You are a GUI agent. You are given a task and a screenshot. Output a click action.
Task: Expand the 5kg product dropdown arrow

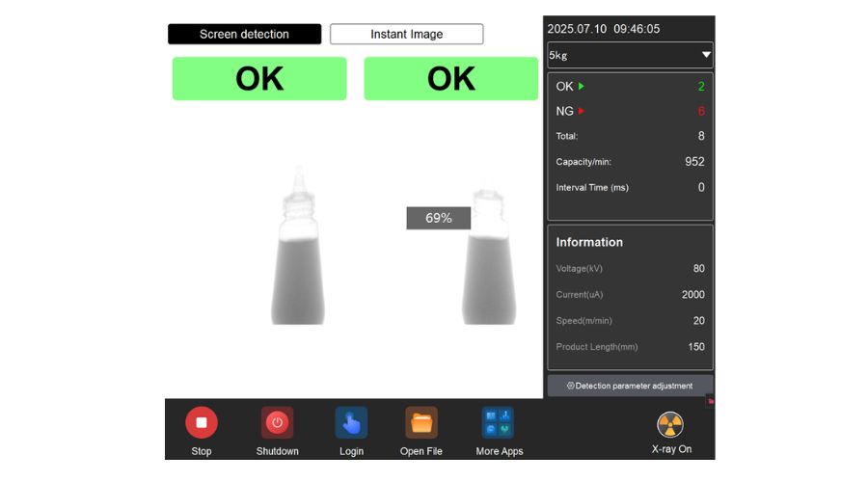click(x=706, y=56)
